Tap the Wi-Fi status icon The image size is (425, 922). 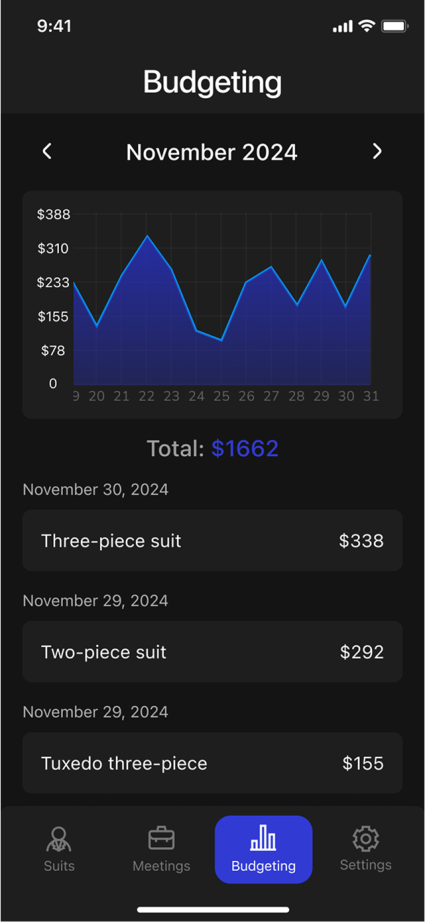367,26
